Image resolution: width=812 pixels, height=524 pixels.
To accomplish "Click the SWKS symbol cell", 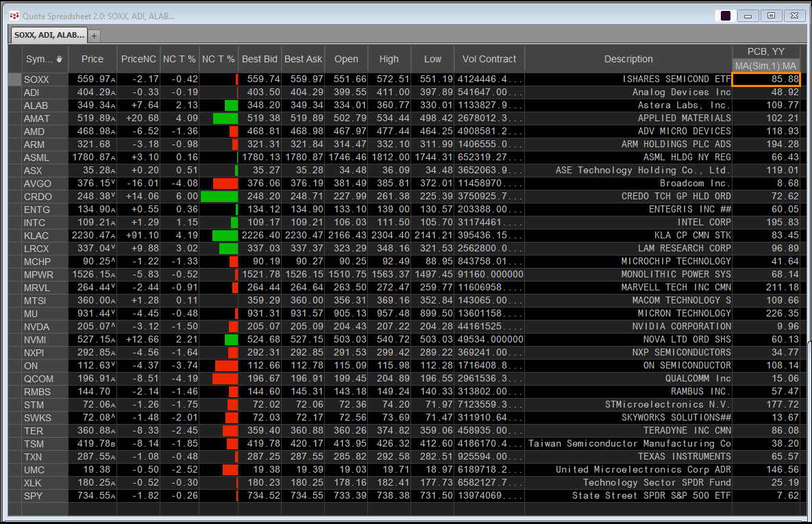I will coord(45,418).
